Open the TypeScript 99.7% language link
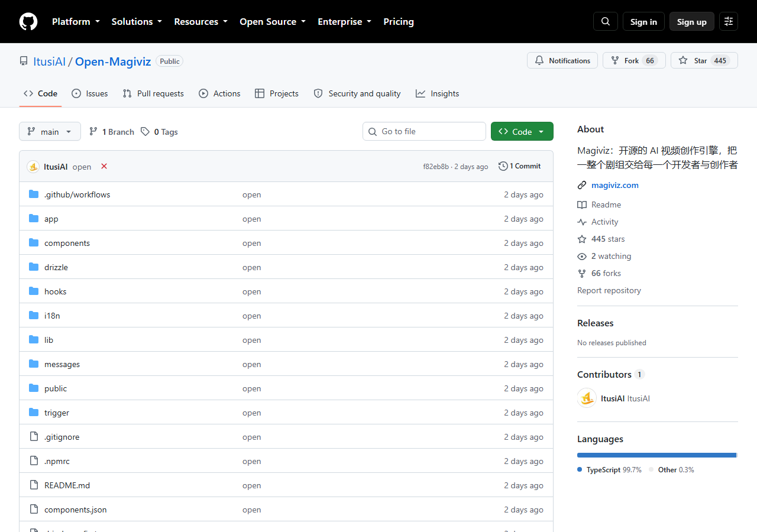Image resolution: width=757 pixels, height=532 pixels. 609,470
